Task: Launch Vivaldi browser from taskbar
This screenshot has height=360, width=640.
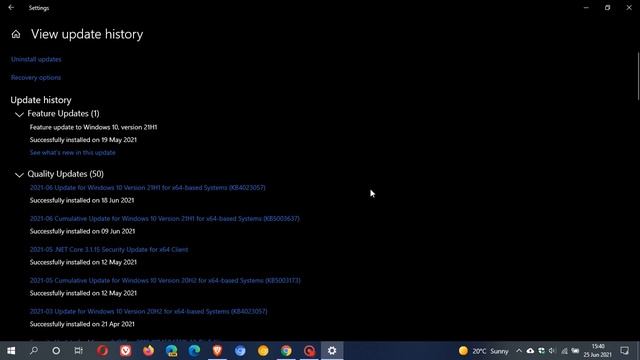Action: pyautogui.click(x=125, y=351)
